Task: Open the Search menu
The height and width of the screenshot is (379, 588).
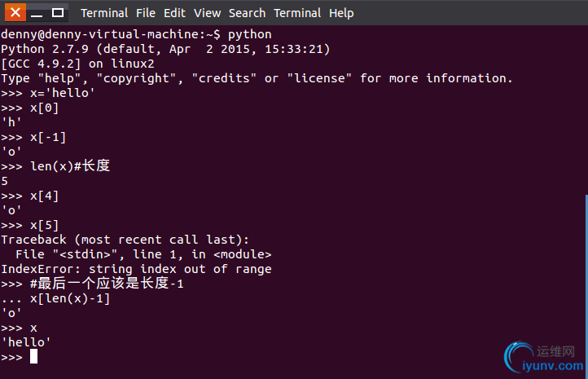Action: pos(247,13)
